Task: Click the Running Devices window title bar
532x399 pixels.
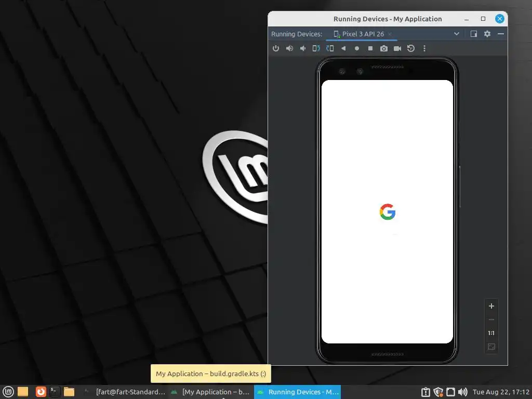Action: tap(388, 19)
